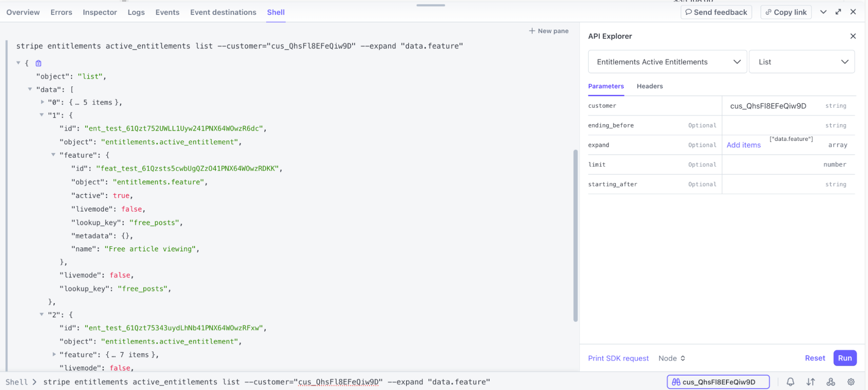The height and width of the screenshot is (390, 868).
Task: Open the List method dropdown
Action: (802, 62)
